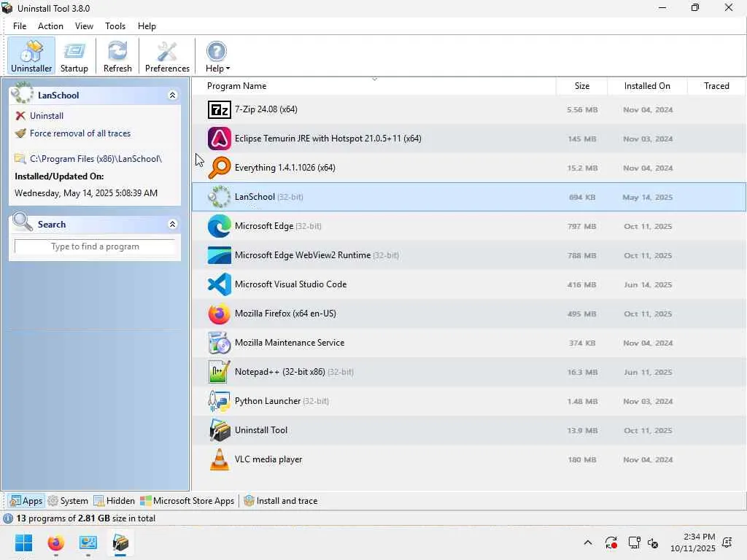Select the Python Launcher icon

219,401
